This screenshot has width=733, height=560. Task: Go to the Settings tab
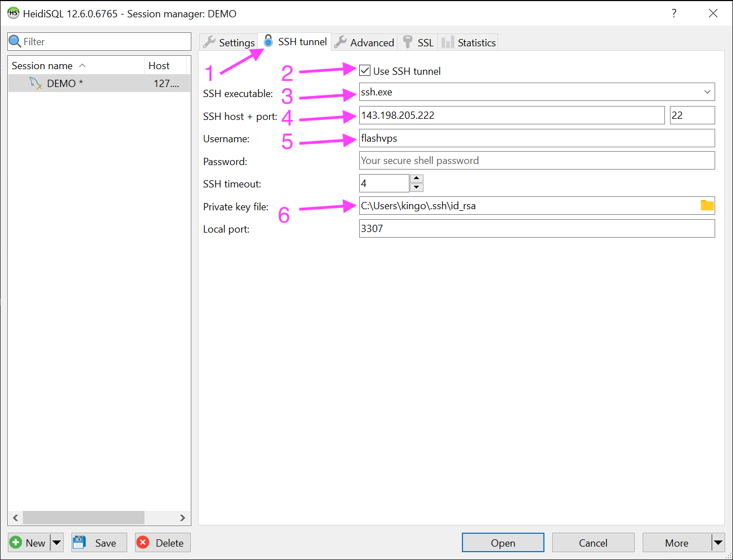coord(229,42)
